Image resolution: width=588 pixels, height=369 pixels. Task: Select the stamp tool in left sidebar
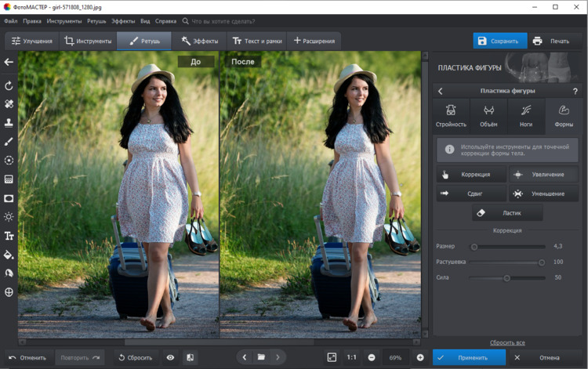click(x=9, y=123)
